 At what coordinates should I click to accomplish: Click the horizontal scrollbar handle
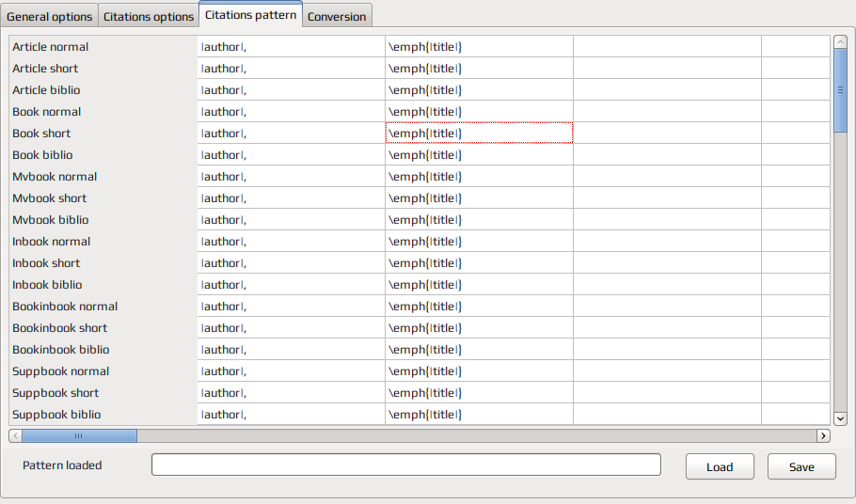point(79,435)
